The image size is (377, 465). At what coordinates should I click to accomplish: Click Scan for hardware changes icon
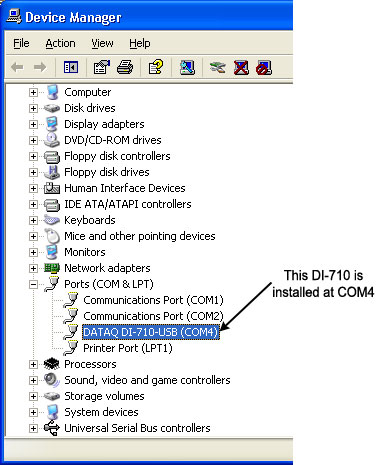coord(187,67)
